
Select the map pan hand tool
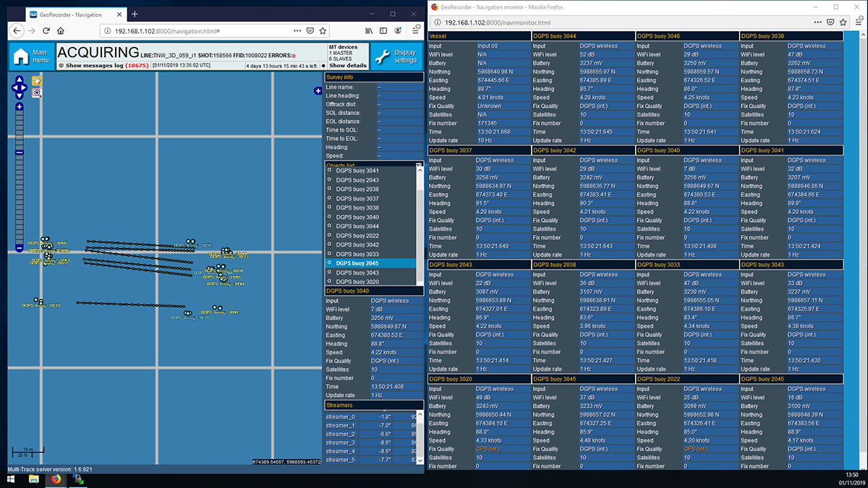[36, 81]
